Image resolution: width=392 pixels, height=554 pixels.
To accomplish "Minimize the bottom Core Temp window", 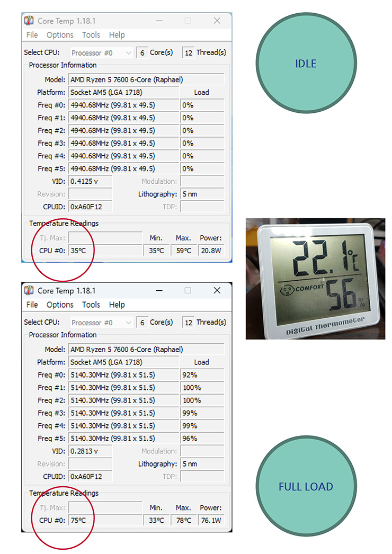I will 159,291.
